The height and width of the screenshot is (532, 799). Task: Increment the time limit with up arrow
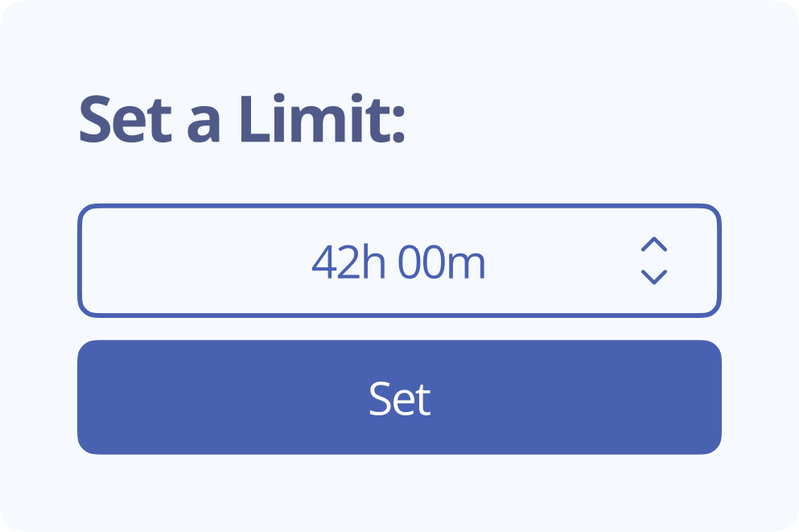(x=654, y=245)
